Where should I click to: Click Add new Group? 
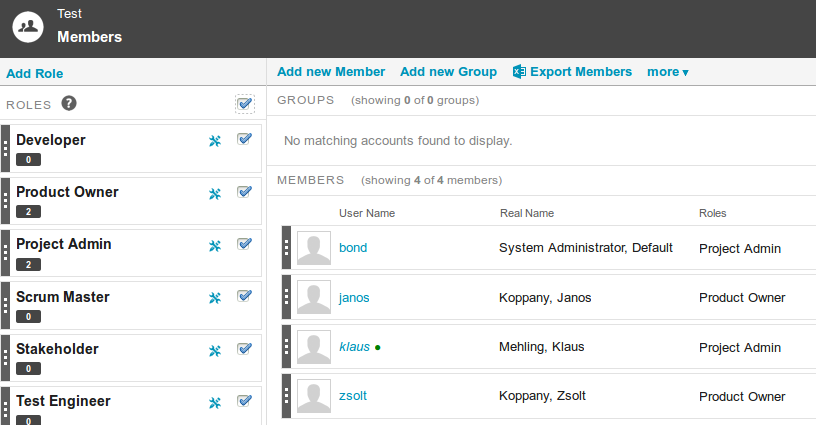pos(448,72)
